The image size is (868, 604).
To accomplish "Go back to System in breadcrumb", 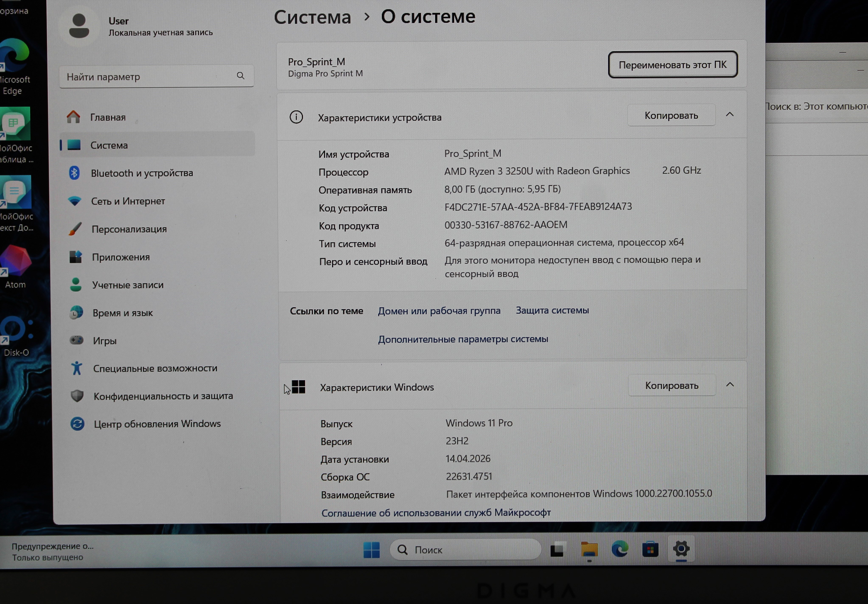I will point(312,17).
